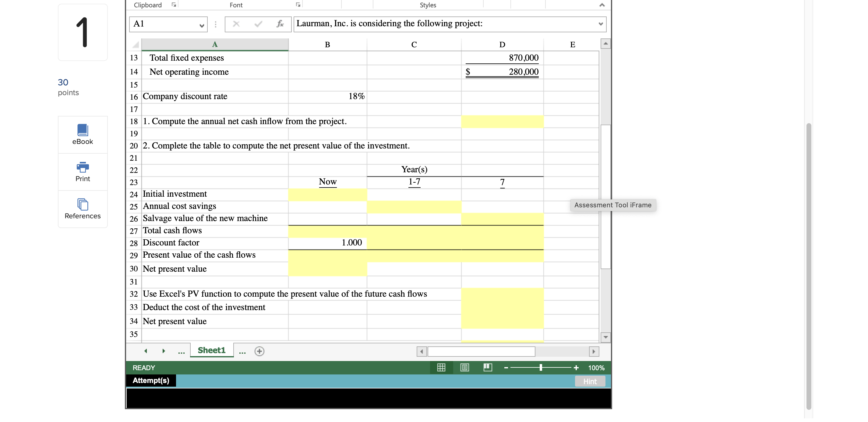The height and width of the screenshot is (422, 868).
Task: Select cell B16 containing 18%
Action: pos(327,96)
